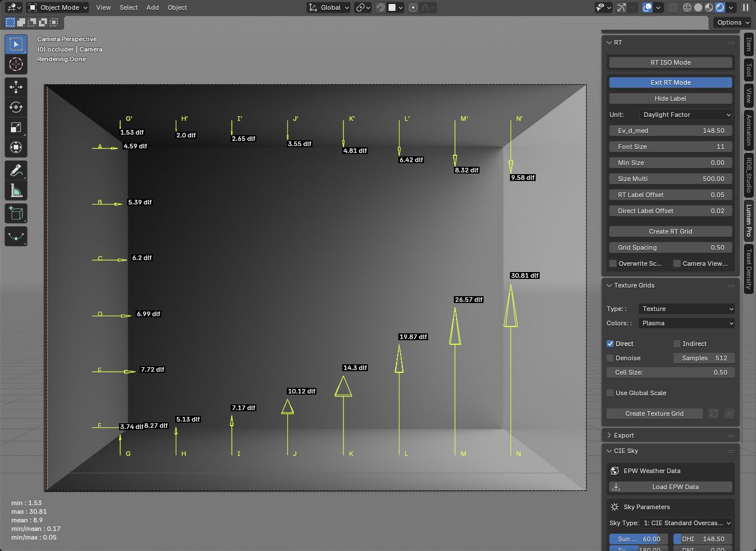Viewport: 756px width, 551px height.
Task: Open the Sky Type dropdown
Action: point(687,523)
